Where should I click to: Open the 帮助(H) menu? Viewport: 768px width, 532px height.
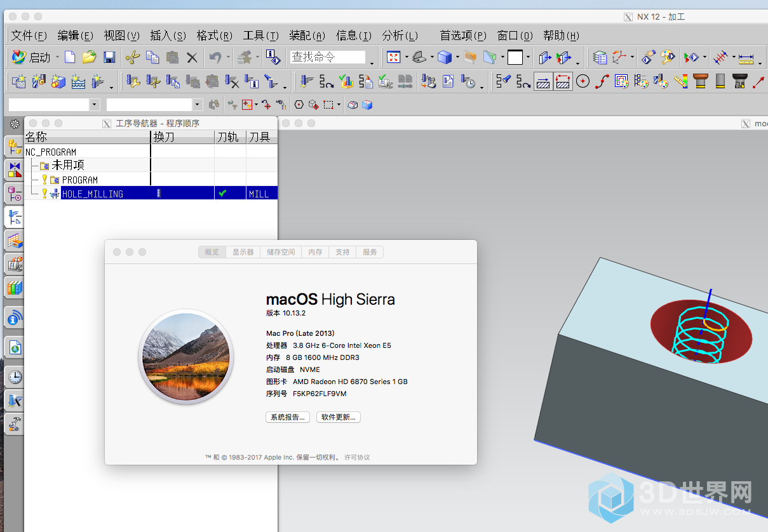562,36
